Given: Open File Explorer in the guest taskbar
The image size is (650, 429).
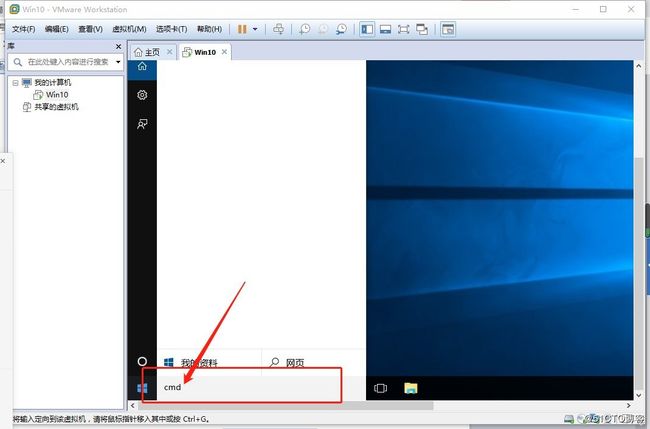Looking at the screenshot, I should click(411, 388).
